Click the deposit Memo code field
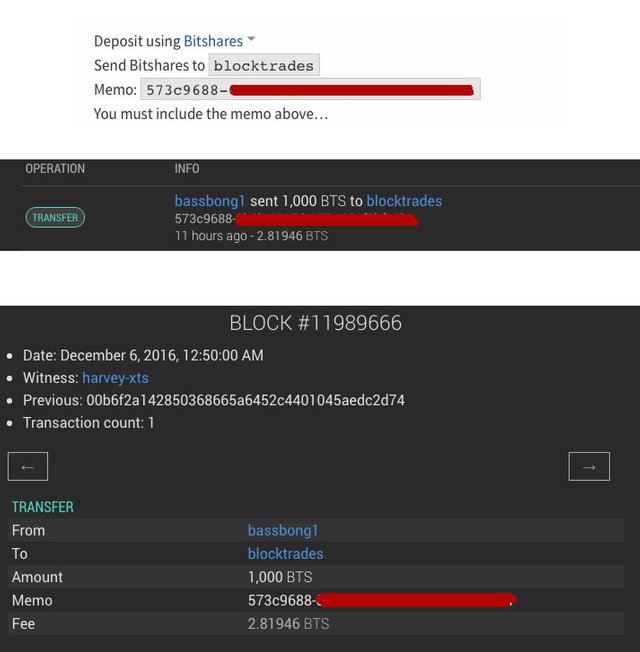The height and width of the screenshot is (652, 640). coord(310,90)
